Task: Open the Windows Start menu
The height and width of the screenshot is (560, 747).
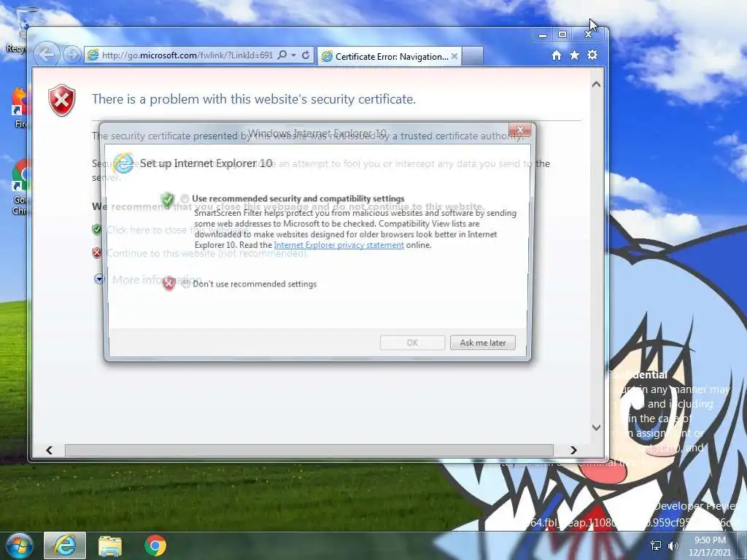Action: (x=19, y=545)
